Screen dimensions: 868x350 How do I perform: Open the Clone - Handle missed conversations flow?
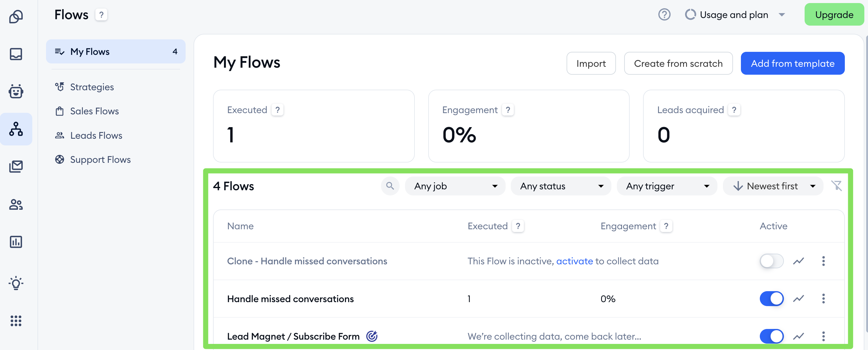click(307, 261)
